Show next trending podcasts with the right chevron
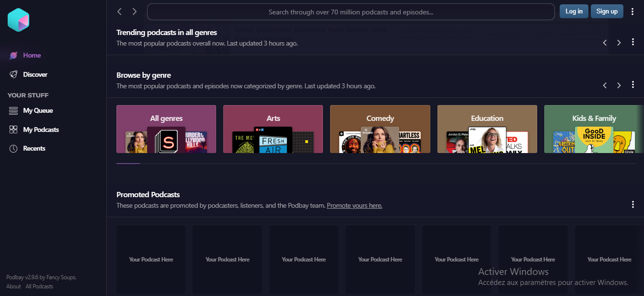 pos(619,43)
